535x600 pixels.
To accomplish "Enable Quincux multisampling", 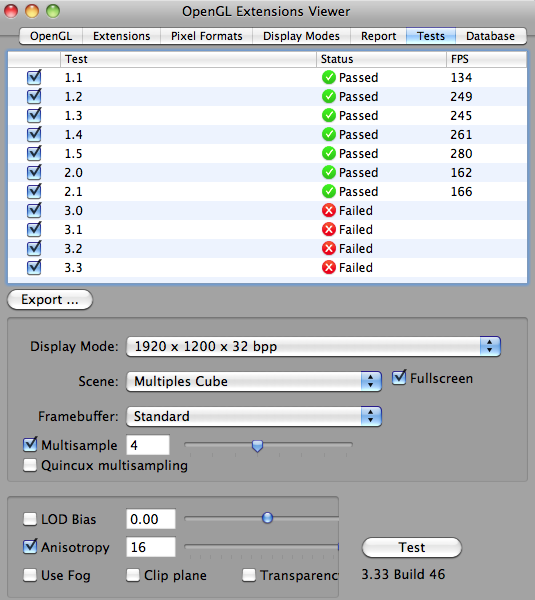I will (x=30, y=465).
